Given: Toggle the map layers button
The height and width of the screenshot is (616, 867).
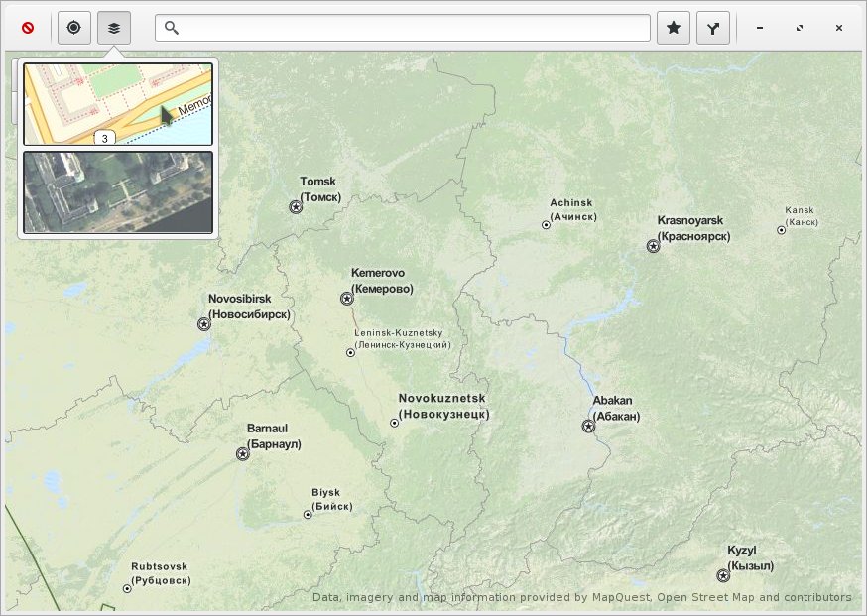Looking at the screenshot, I should point(114,28).
